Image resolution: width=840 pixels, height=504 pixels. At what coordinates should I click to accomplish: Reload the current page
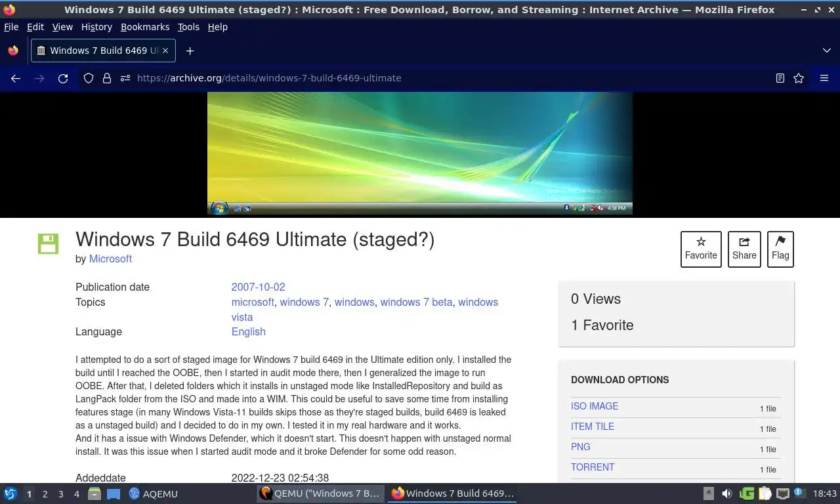tap(63, 78)
